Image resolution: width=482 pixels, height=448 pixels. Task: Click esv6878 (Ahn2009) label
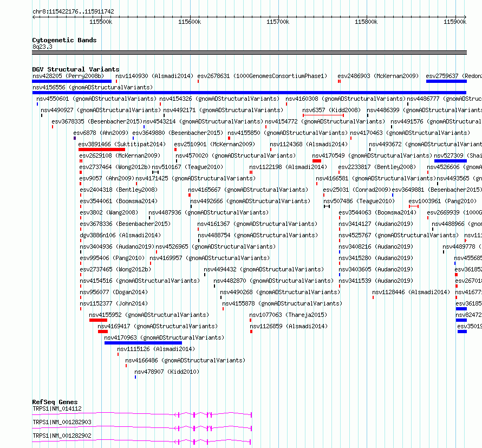coord(101,133)
